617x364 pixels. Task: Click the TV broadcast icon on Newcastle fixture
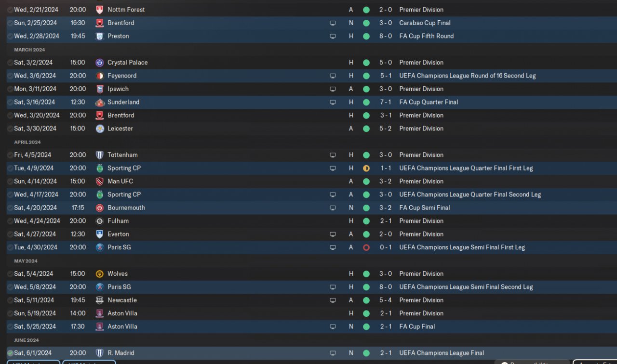[333, 300]
